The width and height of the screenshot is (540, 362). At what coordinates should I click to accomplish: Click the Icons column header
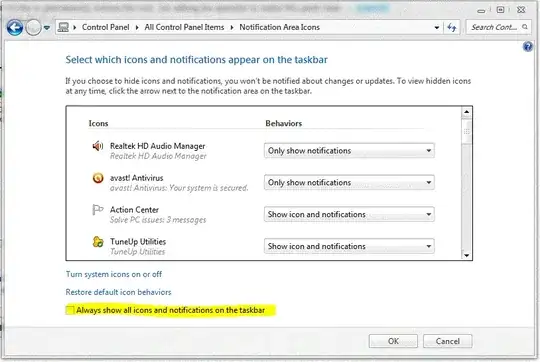98,123
